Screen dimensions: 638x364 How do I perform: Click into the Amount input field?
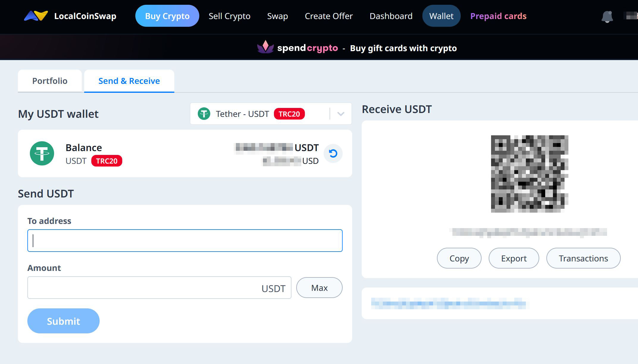pyautogui.click(x=159, y=288)
